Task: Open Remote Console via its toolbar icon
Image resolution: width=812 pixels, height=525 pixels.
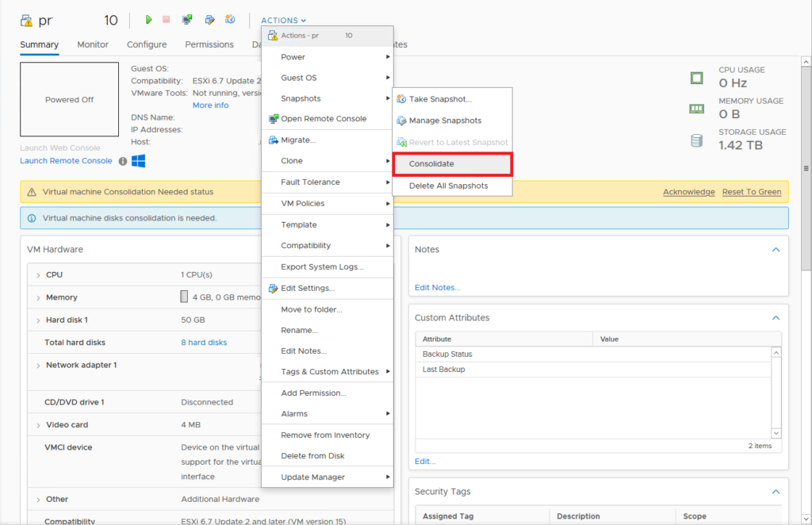Action: click(187, 20)
